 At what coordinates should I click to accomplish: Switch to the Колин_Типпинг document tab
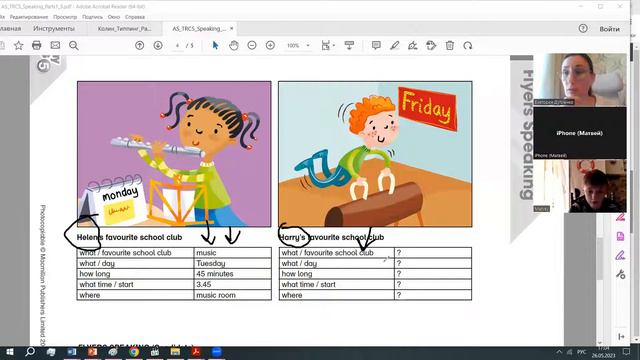pyautogui.click(x=124, y=29)
